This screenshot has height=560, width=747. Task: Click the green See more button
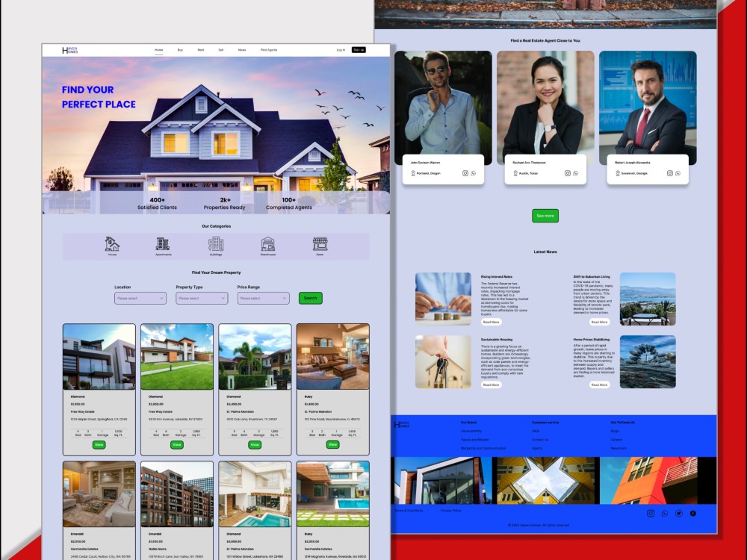(545, 216)
